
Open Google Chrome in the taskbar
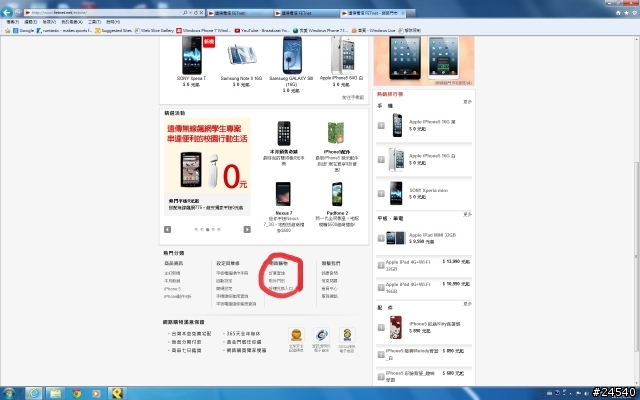[76, 393]
